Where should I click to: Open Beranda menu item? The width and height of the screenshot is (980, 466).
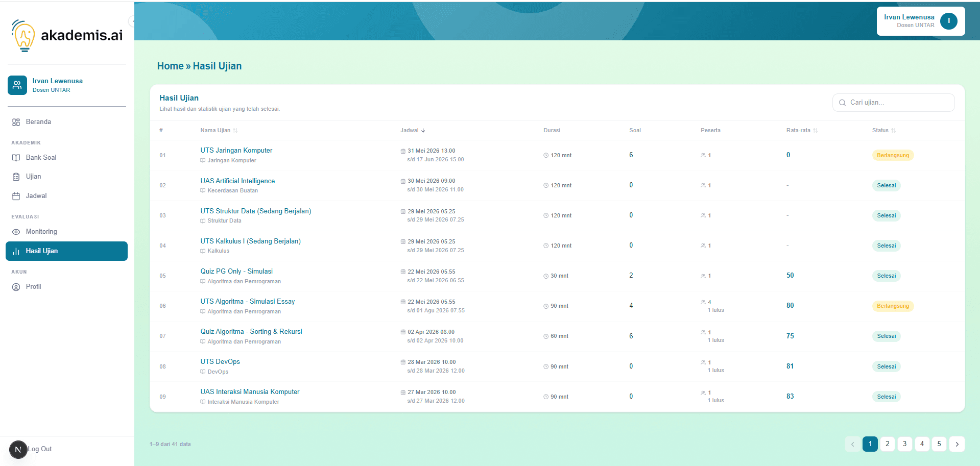pyautogui.click(x=66, y=122)
